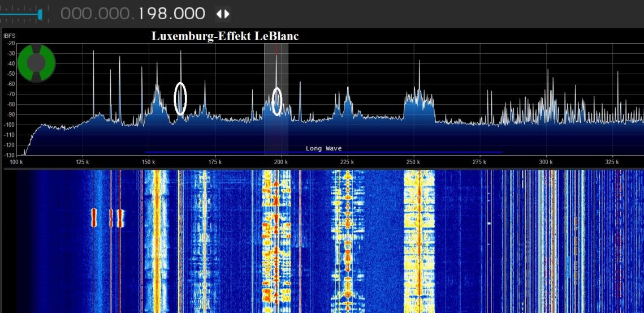Tune to the 250 k axis label
Image resolution: width=644 pixels, height=313 pixels.
coord(413,162)
